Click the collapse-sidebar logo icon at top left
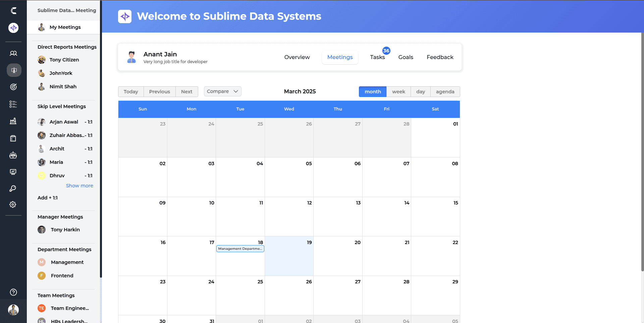 click(x=13, y=11)
